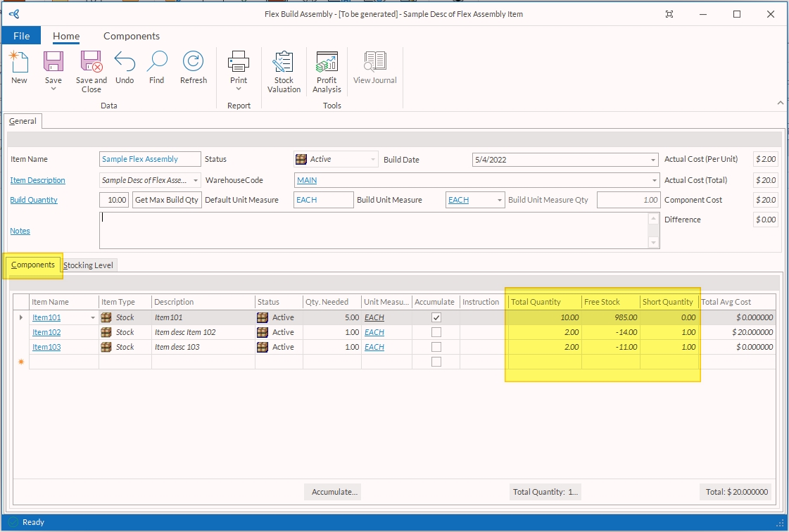Click the New document icon
Screen dimensions: 789x532
[x=19, y=62]
